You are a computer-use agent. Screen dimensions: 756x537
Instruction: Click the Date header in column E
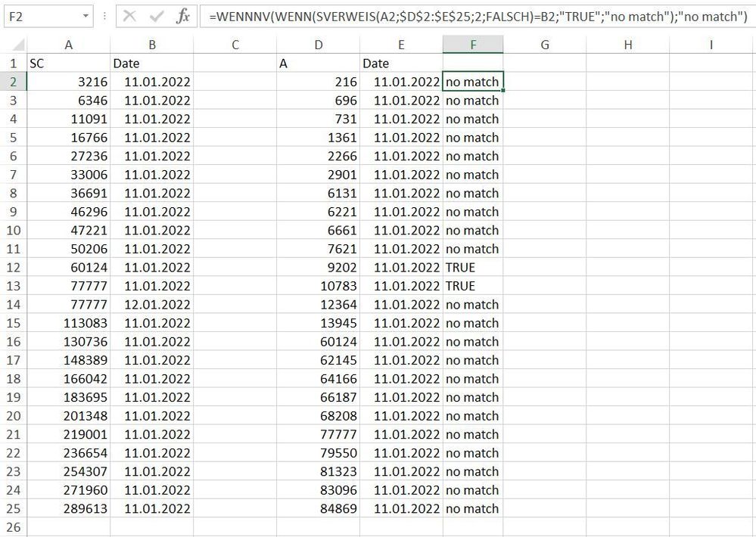click(x=401, y=63)
